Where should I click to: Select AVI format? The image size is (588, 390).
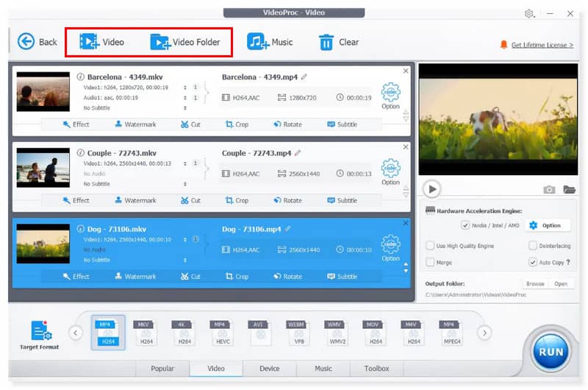point(261,333)
